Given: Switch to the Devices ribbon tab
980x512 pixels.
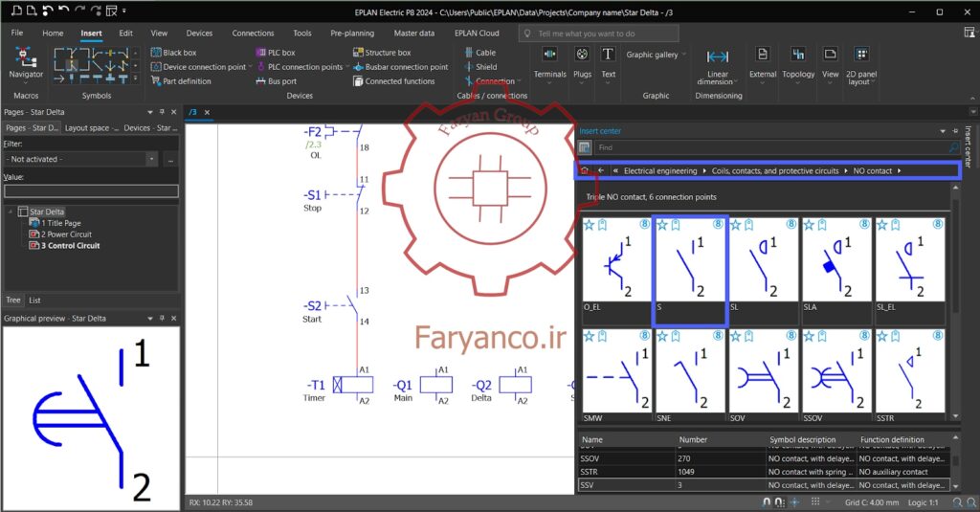Looking at the screenshot, I should point(199,33).
